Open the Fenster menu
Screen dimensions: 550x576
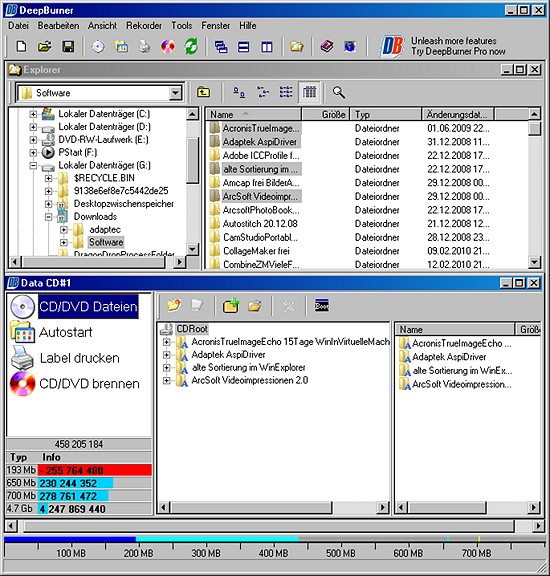[215, 26]
